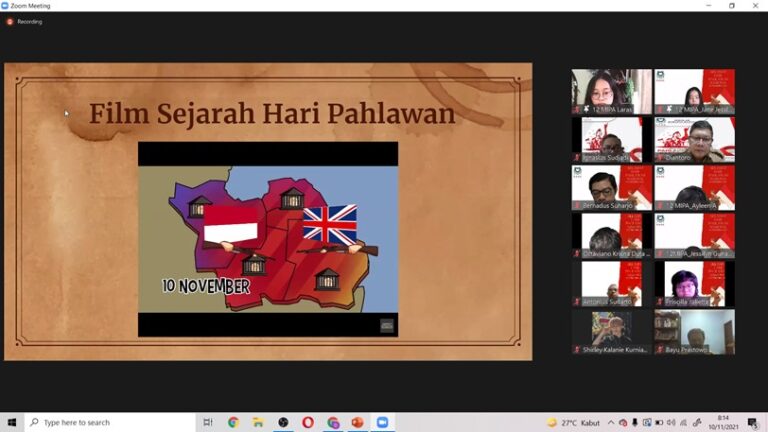Click the Recording indicator icon
The image size is (768, 432).
[x=10, y=21]
